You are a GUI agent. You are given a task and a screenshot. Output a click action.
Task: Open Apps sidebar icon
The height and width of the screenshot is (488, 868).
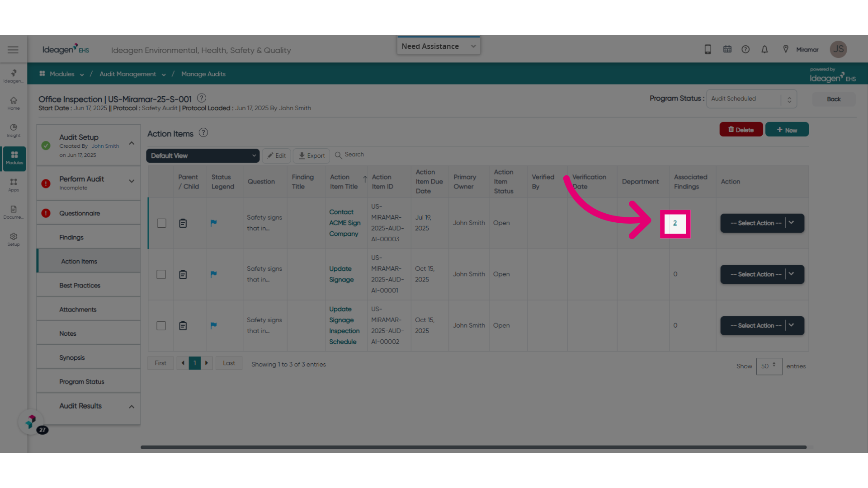14,185
